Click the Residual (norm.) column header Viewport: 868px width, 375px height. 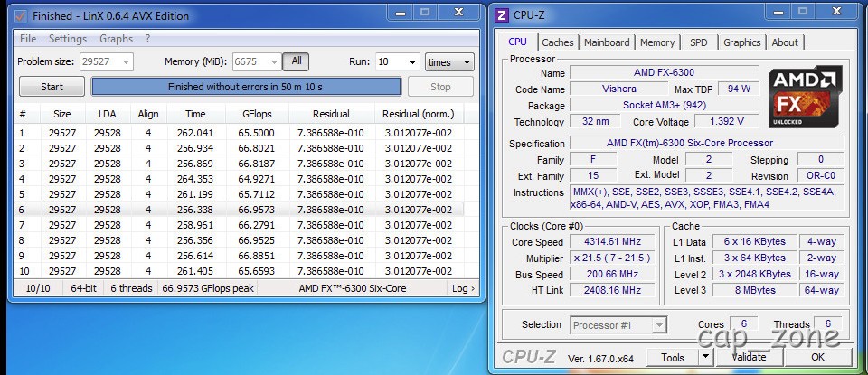coord(418,114)
